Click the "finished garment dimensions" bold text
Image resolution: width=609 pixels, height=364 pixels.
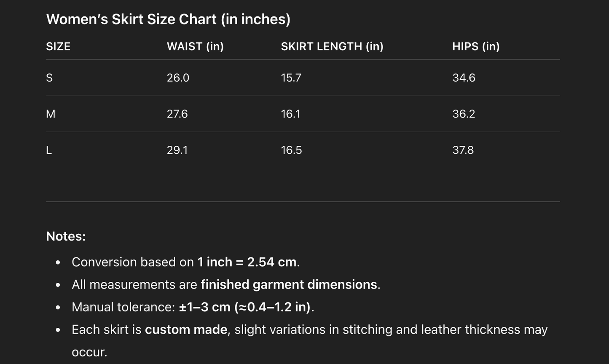289,285
